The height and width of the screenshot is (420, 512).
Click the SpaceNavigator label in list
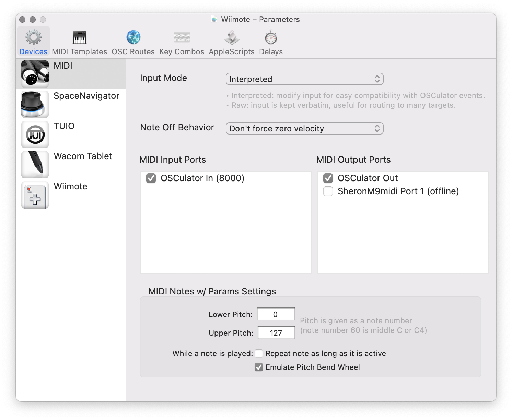point(86,96)
